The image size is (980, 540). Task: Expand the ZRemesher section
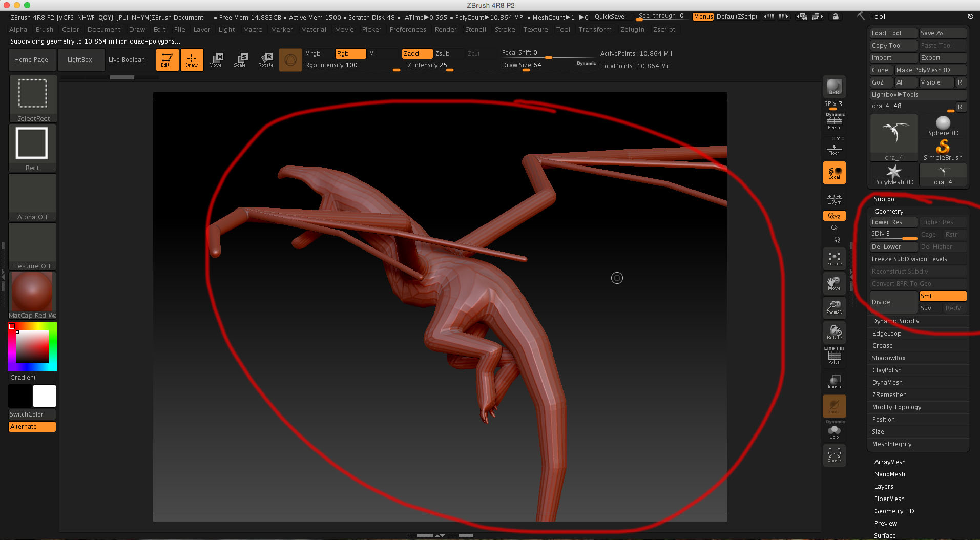coord(889,395)
